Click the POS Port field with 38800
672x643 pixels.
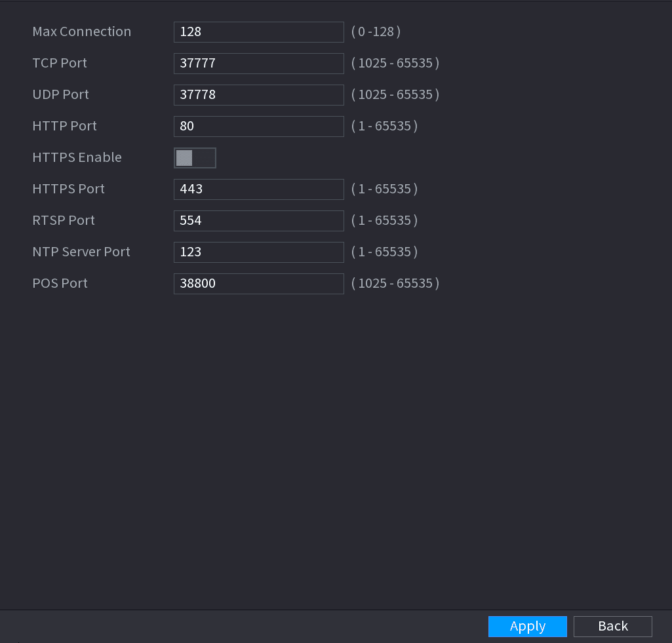258,284
